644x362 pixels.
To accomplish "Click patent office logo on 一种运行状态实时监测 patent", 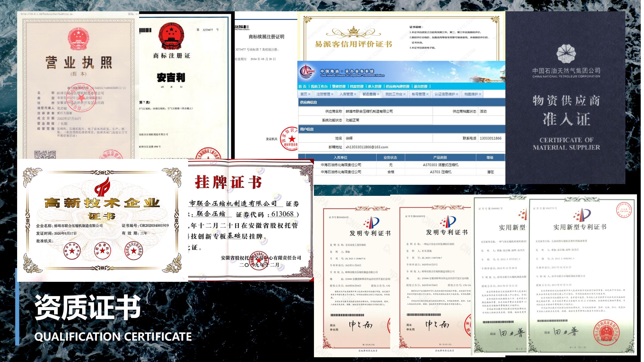I will click(448, 222).
